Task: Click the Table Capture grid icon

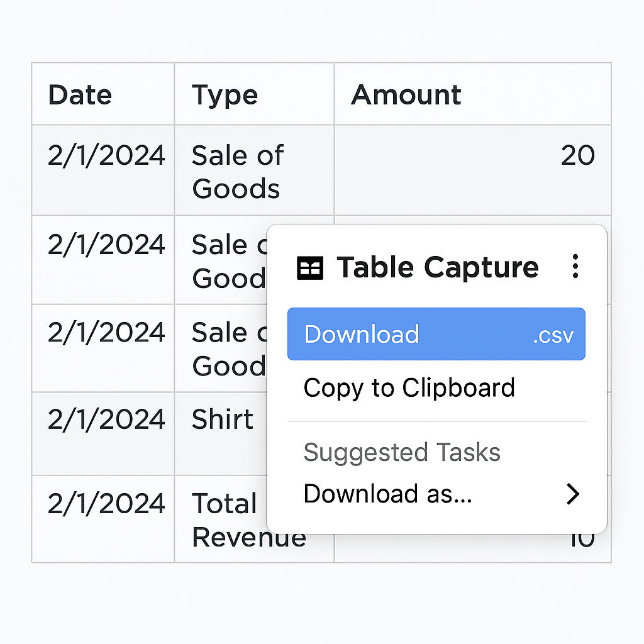Action: click(310, 268)
